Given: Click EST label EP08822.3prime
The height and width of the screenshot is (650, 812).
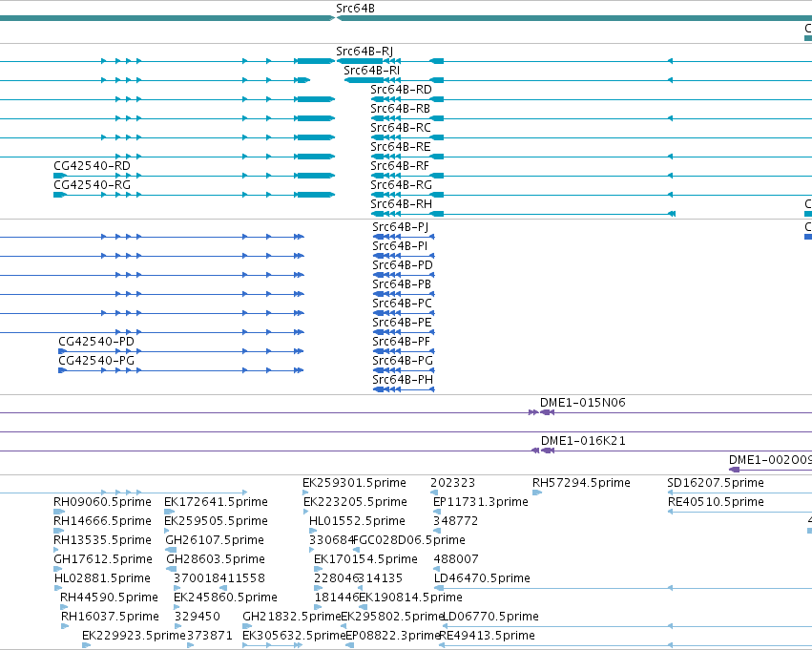Looking at the screenshot, I should click(393, 637).
